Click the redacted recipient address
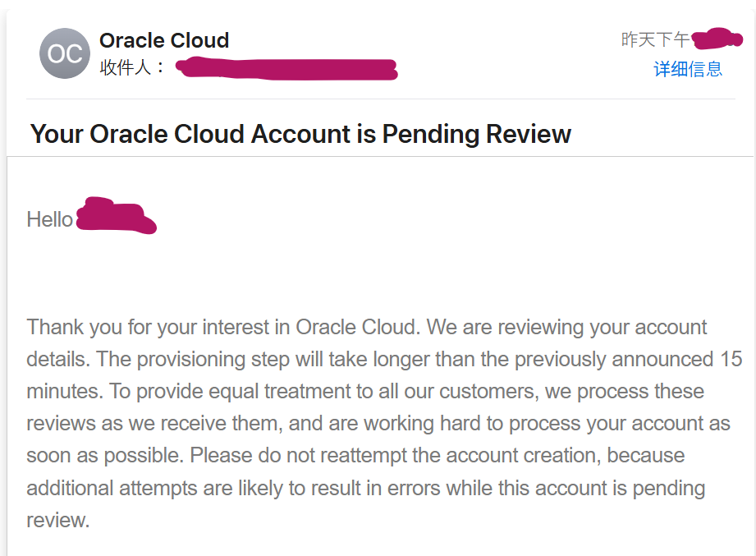The width and height of the screenshot is (756, 556). tap(286, 68)
